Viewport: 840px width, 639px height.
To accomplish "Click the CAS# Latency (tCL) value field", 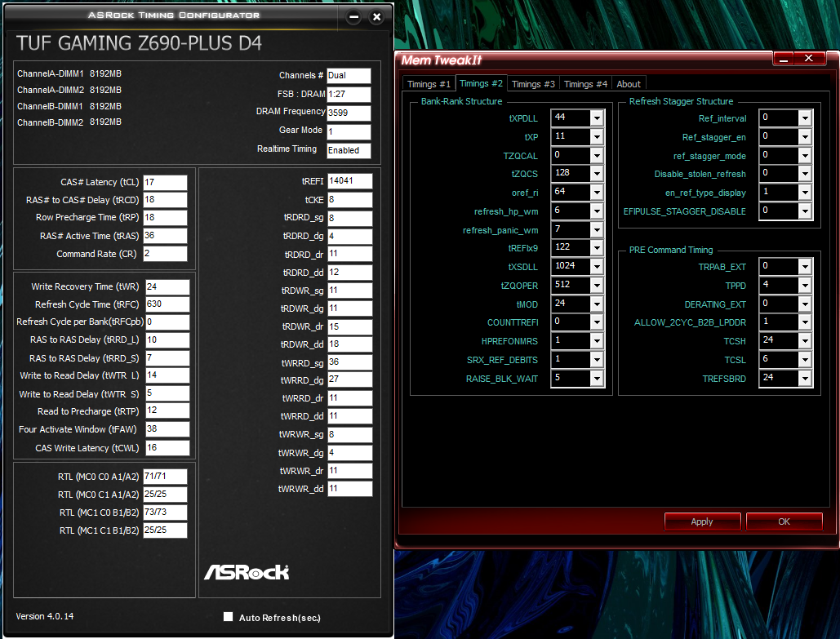I will (165, 182).
